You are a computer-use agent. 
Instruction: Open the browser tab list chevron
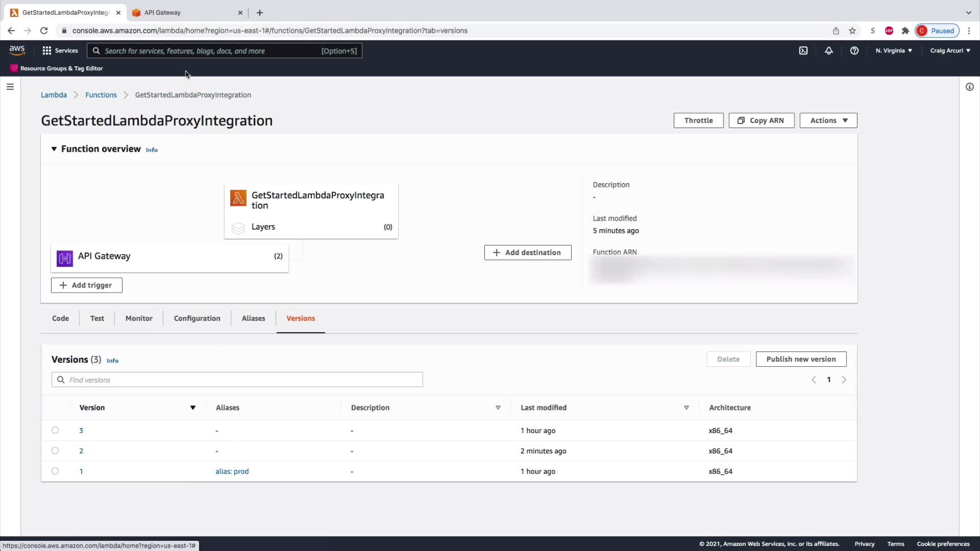tap(969, 12)
